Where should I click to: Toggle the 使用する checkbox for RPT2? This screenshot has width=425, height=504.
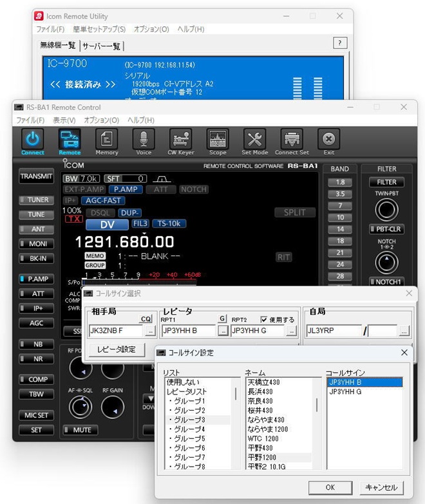tap(263, 319)
